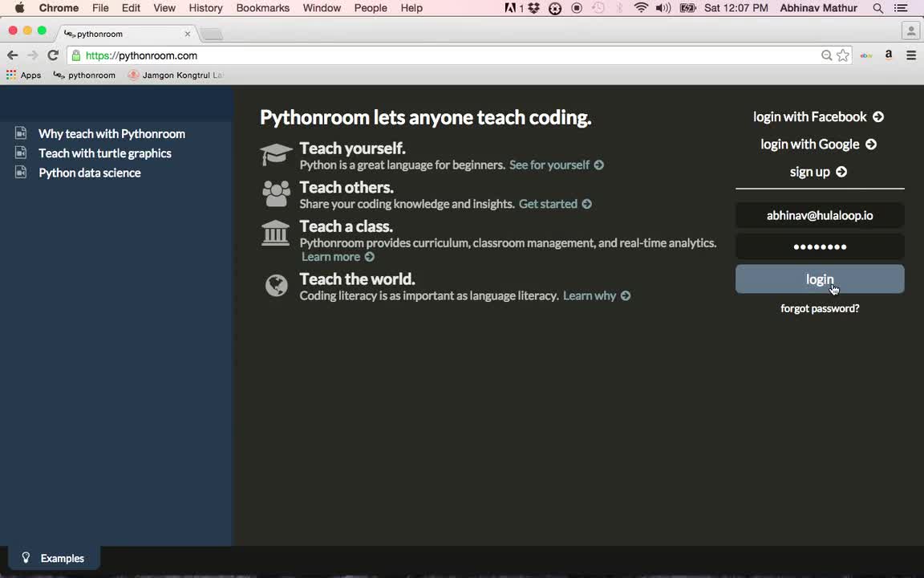Click the login button

[820, 279]
